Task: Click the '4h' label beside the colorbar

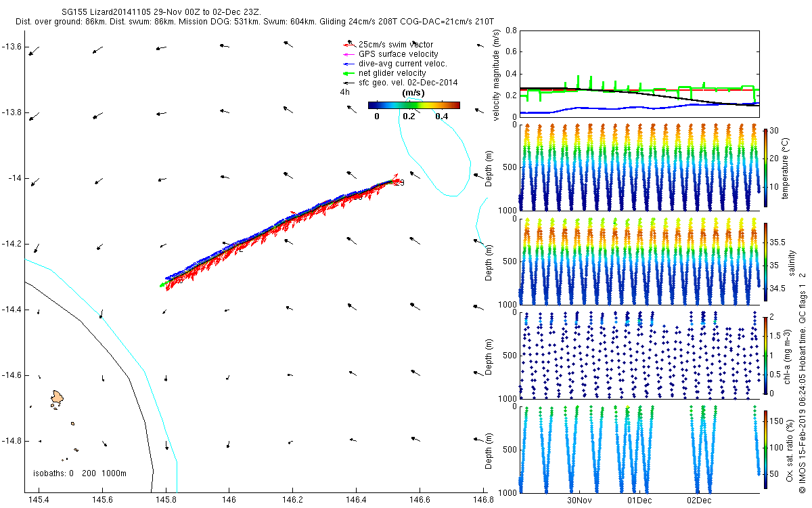Action: pyautogui.click(x=344, y=92)
